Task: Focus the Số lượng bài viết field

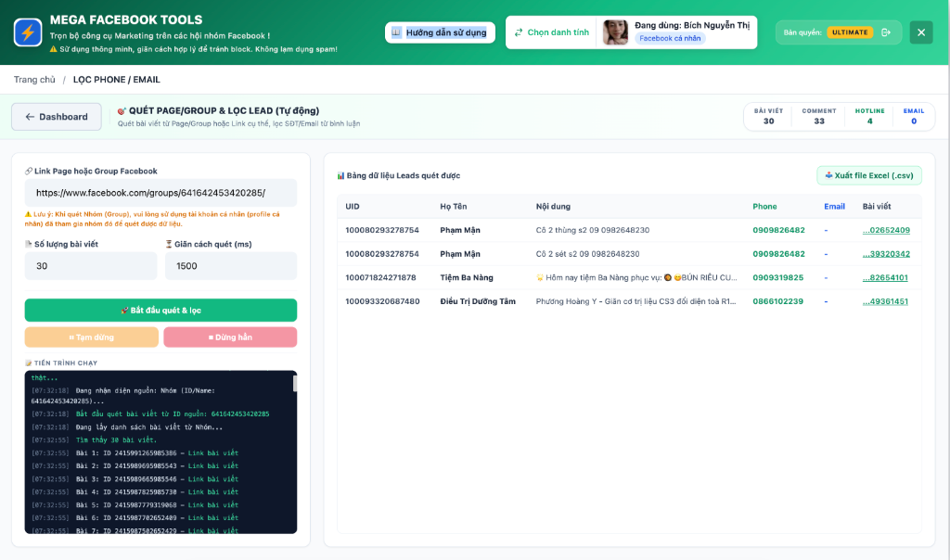Action: (x=91, y=266)
